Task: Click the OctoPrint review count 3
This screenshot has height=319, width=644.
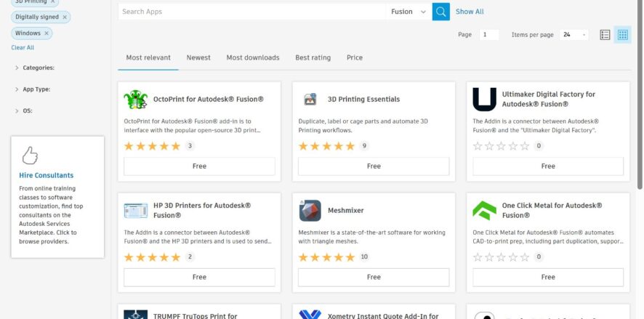Action: 190,146
